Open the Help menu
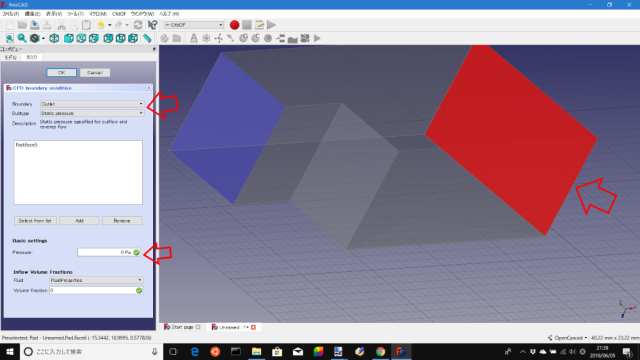The width and height of the screenshot is (640, 360). pos(169,14)
